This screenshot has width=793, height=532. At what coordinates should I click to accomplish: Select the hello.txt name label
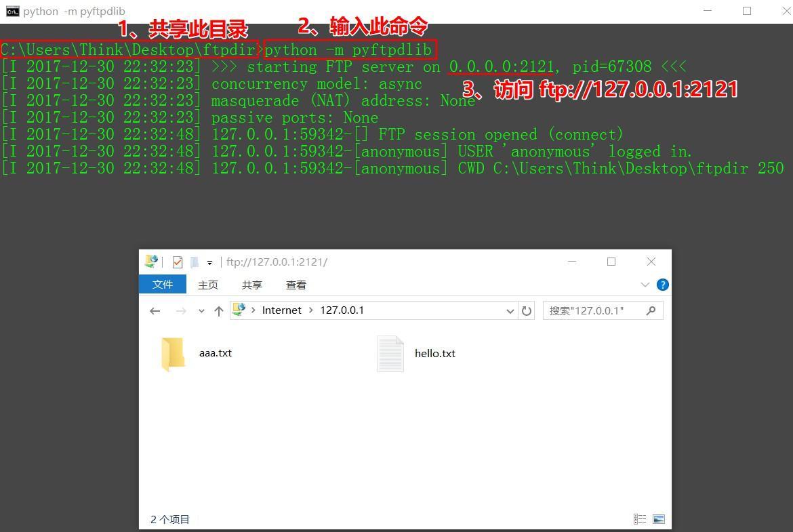pyautogui.click(x=435, y=354)
